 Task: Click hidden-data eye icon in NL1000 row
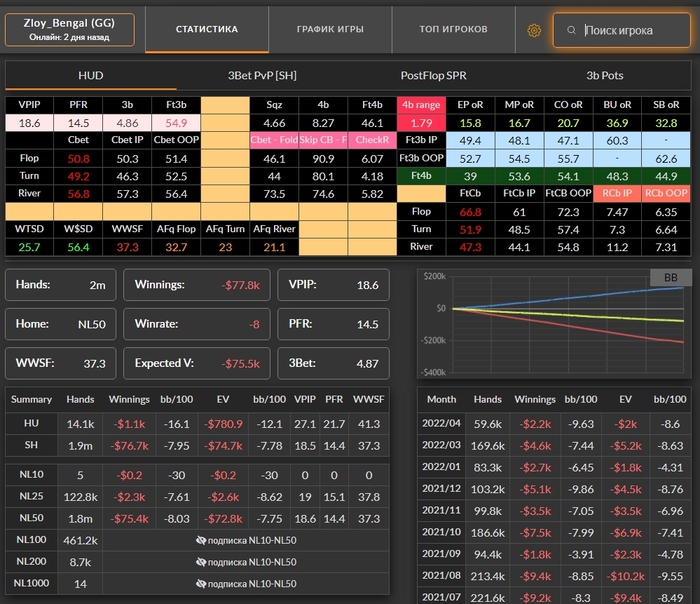202,583
